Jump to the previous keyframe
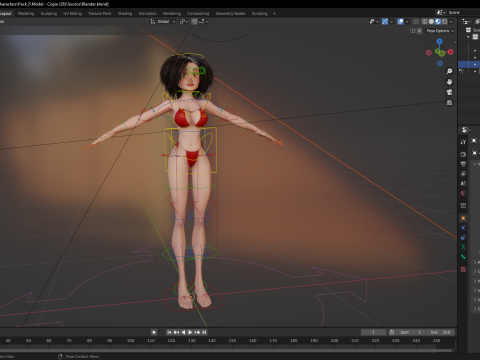The height and width of the screenshot is (360, 480). (176, 332)
